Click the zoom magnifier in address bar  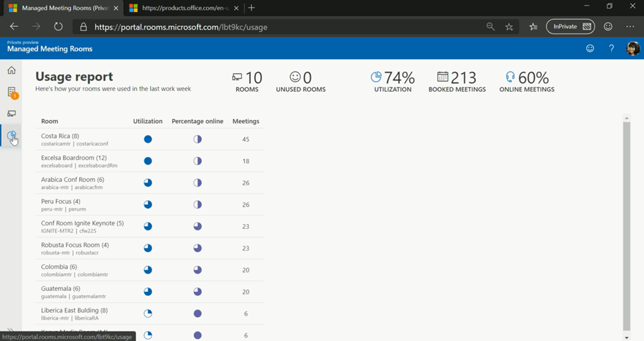[x=491, y=27]
